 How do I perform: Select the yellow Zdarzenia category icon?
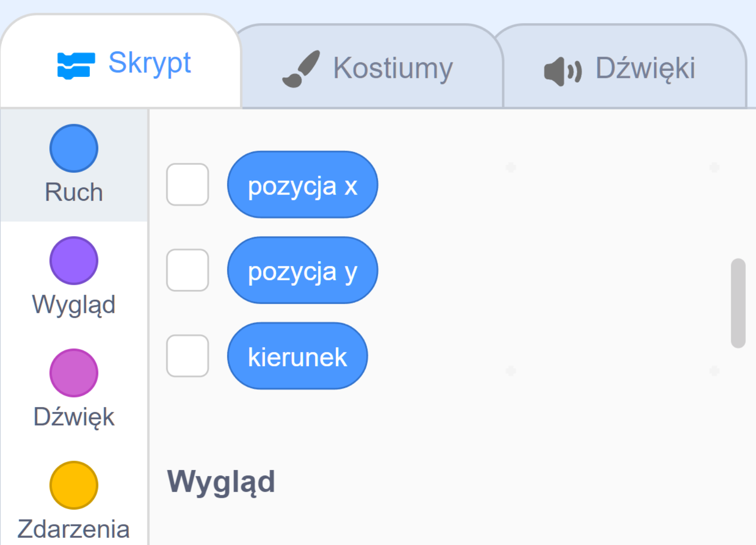[x=73, y=485]
